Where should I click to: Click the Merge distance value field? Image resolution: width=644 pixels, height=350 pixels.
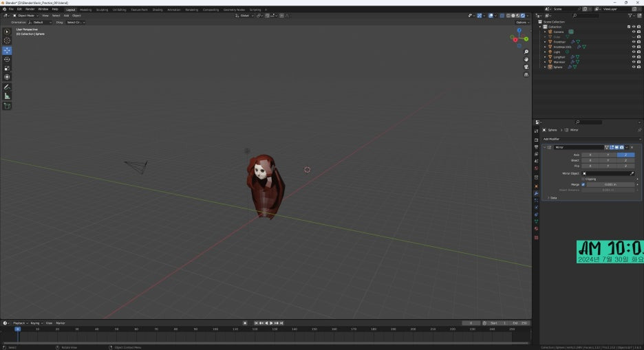click(610, 184)
